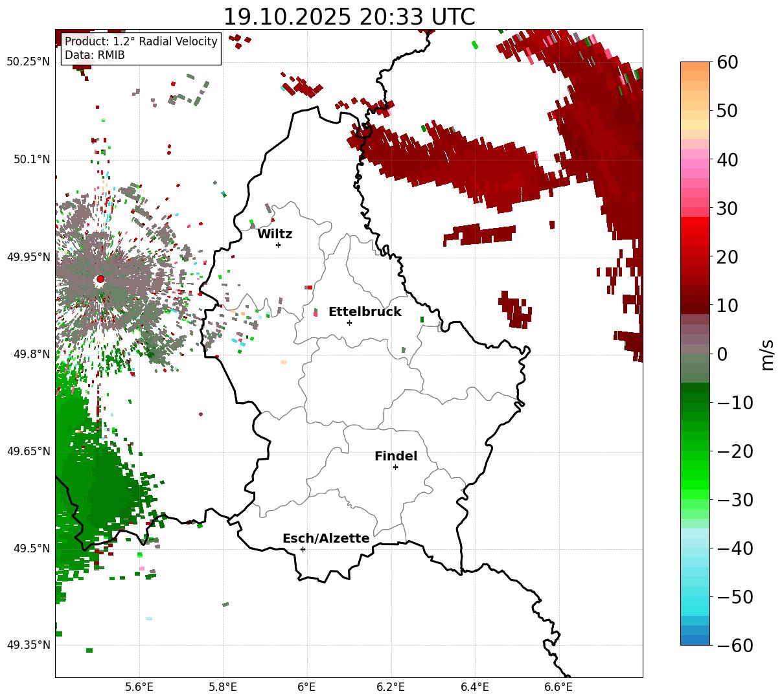Click the 49.95°N latitude label
The height and width of the screenshot is (700, 782).
pos(28,257)
